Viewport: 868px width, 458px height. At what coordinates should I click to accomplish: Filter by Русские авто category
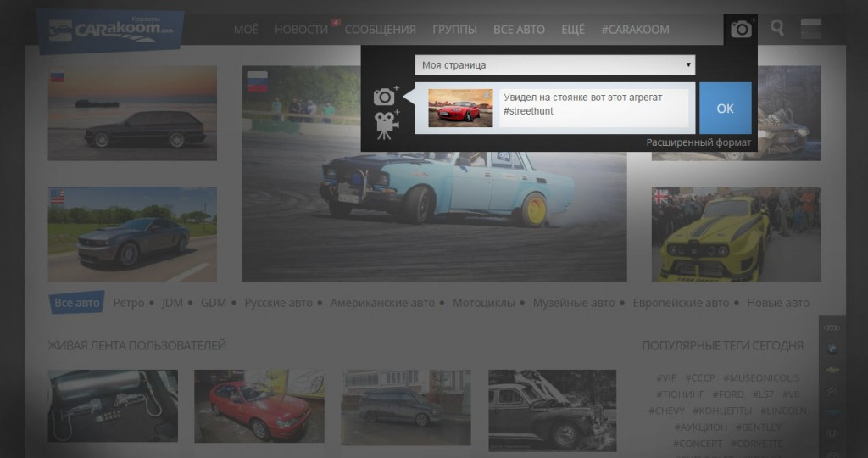click(x=278, y=303)
